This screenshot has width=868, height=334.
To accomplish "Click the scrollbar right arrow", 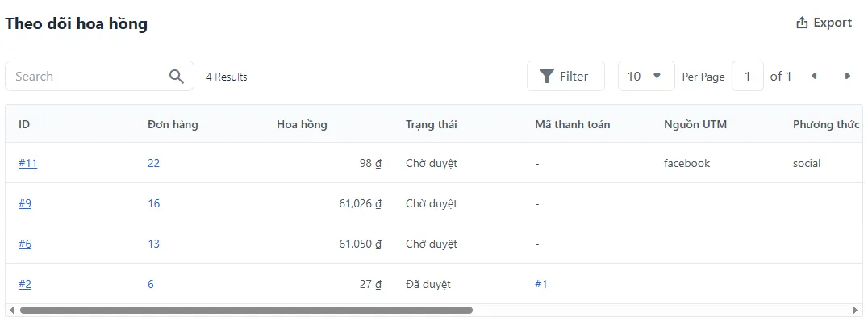I will point(856,310).
